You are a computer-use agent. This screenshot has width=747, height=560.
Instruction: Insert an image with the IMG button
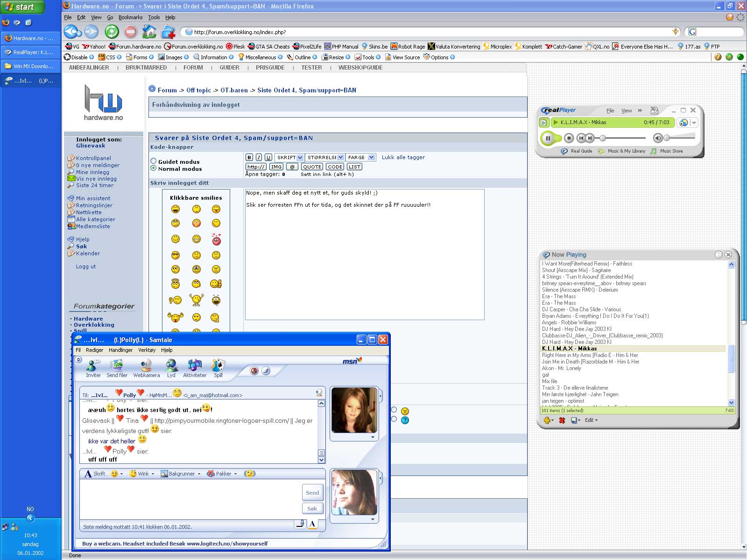276,167
